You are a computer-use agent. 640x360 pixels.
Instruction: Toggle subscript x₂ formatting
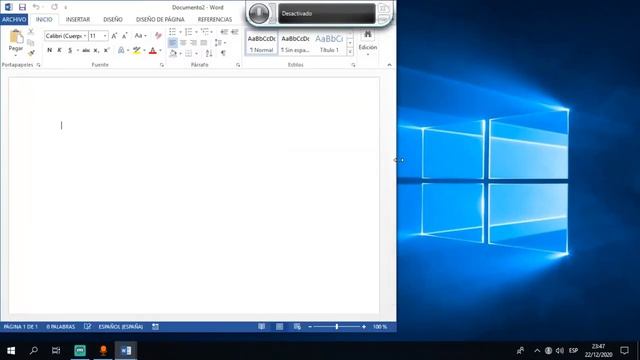click(96, 50)
